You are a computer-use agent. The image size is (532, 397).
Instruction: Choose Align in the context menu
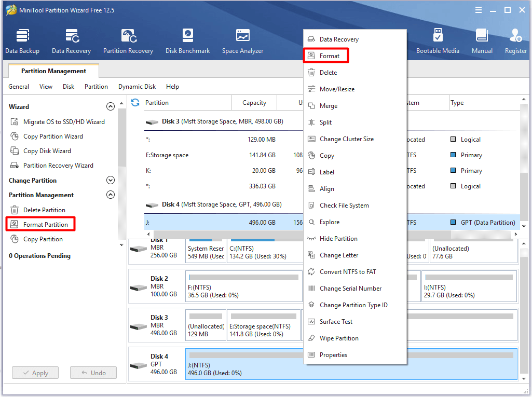(355, 189)
